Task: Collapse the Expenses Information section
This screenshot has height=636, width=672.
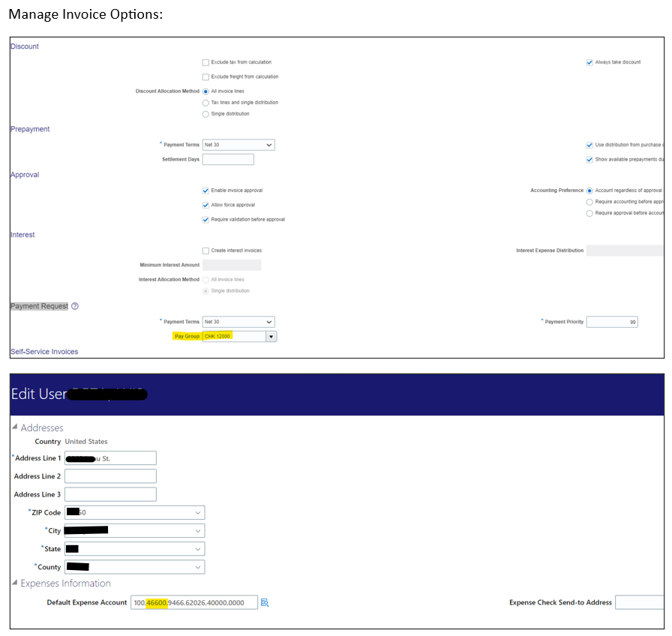Action: [x=16, y=583]
